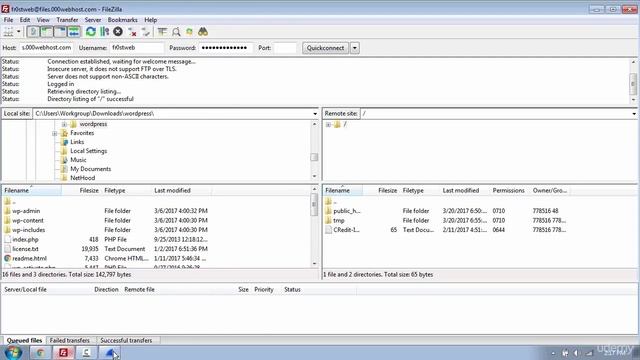
Task: Select the readme.html Chrome icon
Action: tap(7, 258)
